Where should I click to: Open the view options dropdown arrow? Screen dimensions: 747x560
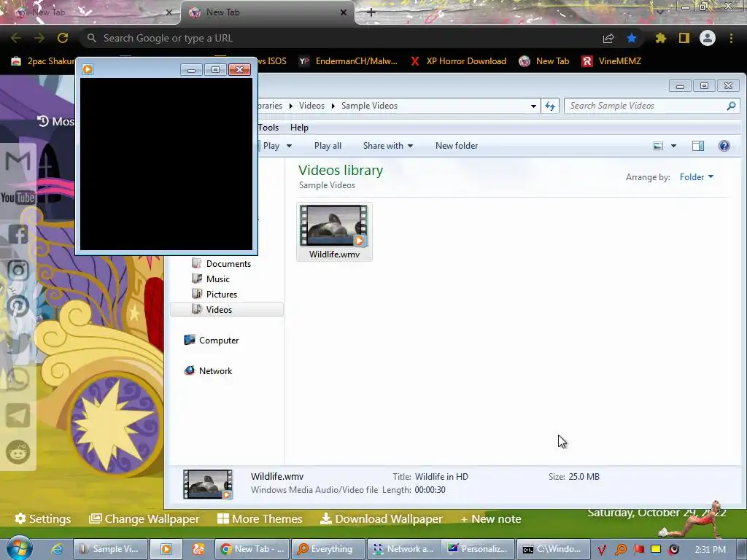(673, 146)
